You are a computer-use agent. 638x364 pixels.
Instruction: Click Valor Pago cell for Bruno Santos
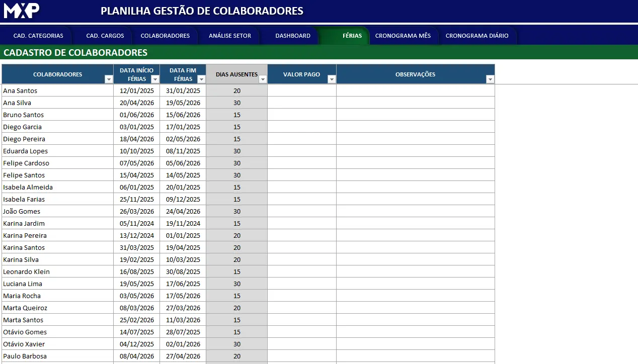coord(301,115)
